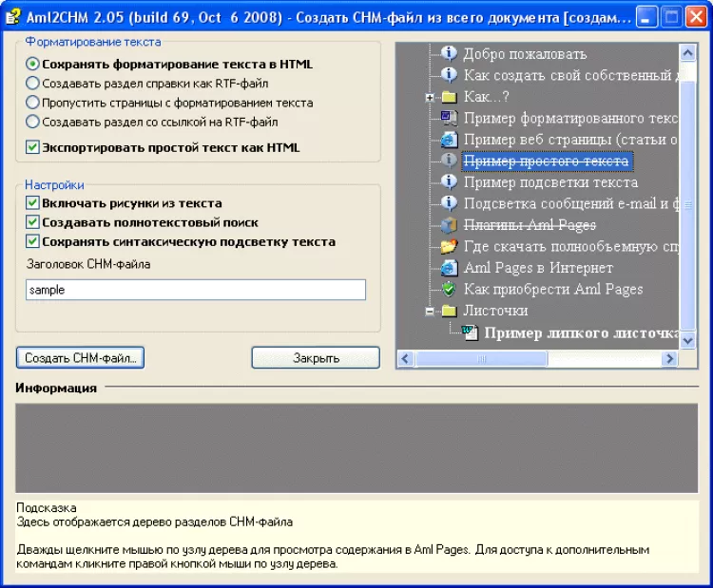Select Сохранять форматирование текста в HTML radio button
The width and height of the screenshot is (713, 588).
(x=32, y=64)
